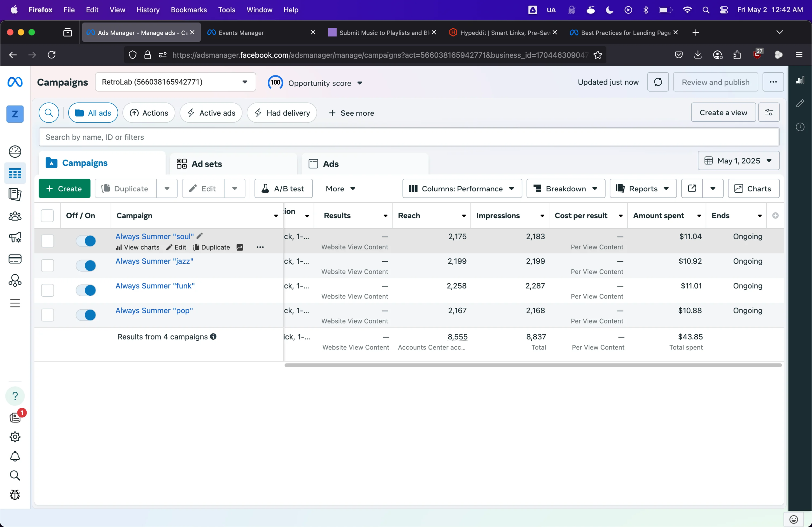The width and height of the screenshot is (812, 527).
Task: Switch to the Ad sets tab
Action: [206, 164]
